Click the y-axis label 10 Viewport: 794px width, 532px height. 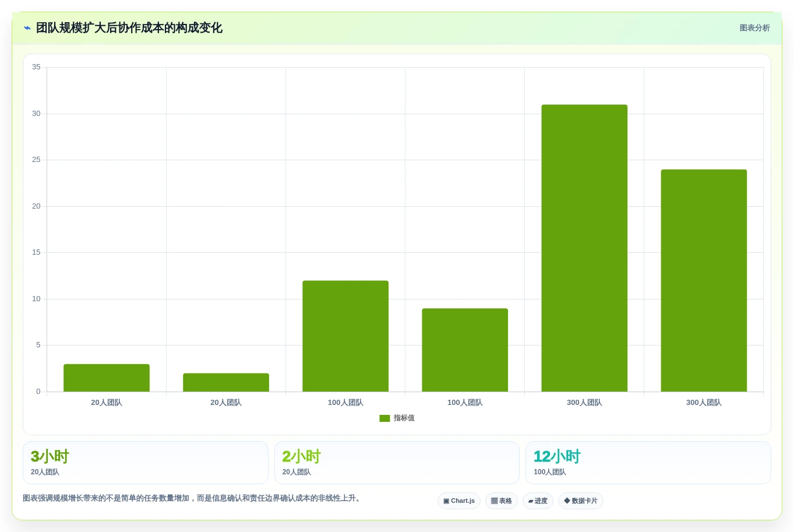point(36,299)
